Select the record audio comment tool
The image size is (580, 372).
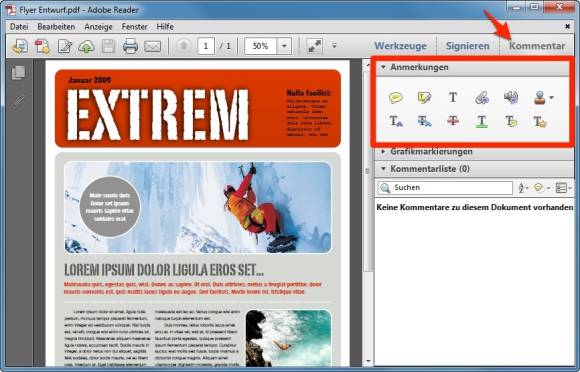(511, 97)
